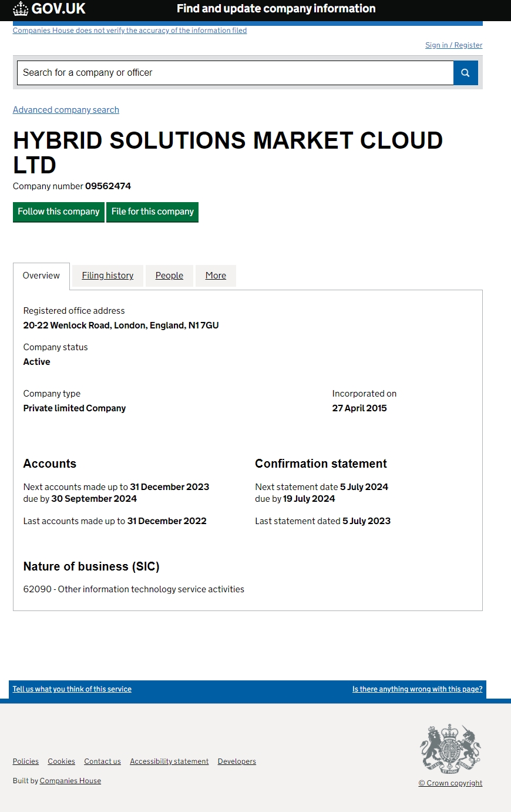Focus the company or officer search field
511x812 pixels.
[x=235, y=73]
